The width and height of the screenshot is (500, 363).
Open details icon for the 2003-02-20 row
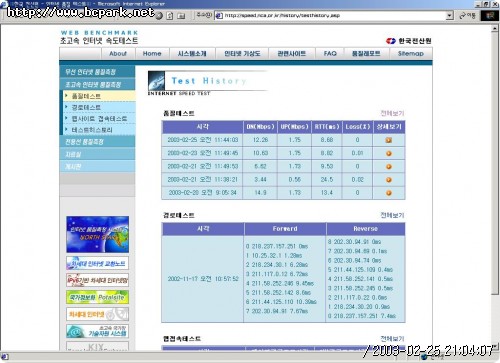[389, 193]
